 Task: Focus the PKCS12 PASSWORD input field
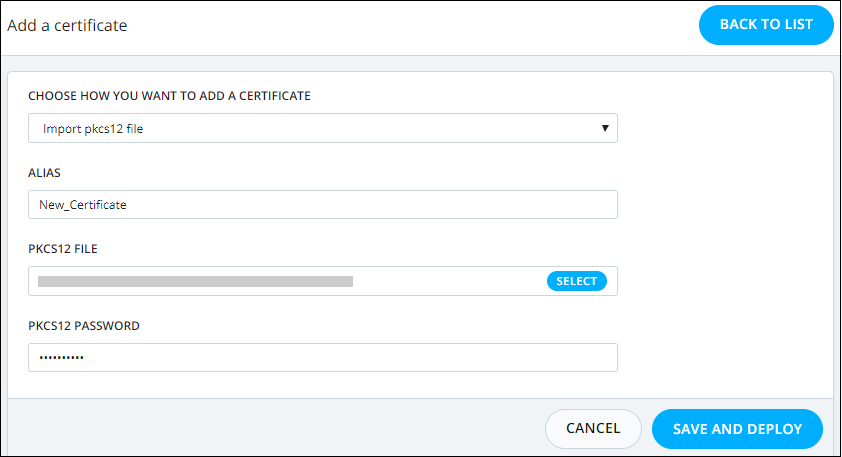(x=323, y=358)
